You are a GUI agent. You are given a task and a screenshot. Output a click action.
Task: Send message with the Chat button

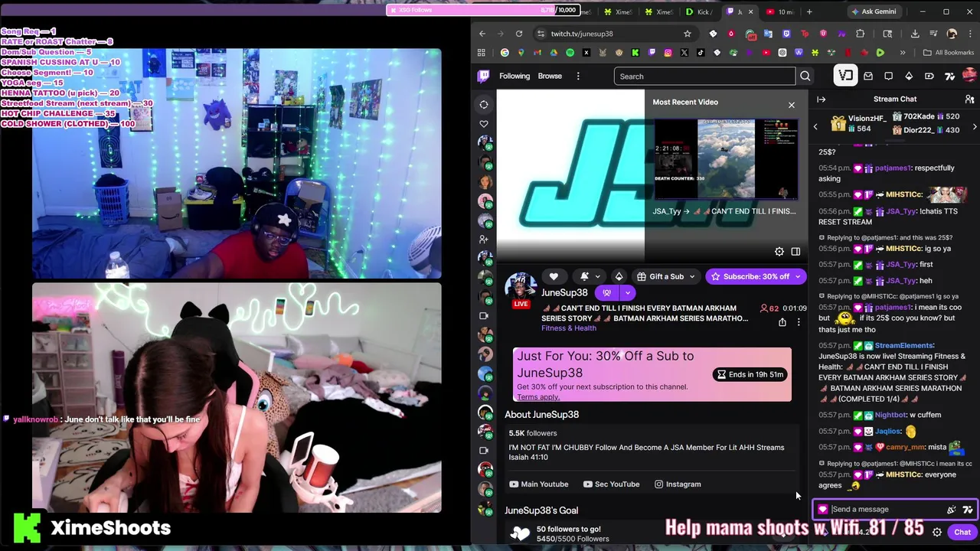(962, 532)
